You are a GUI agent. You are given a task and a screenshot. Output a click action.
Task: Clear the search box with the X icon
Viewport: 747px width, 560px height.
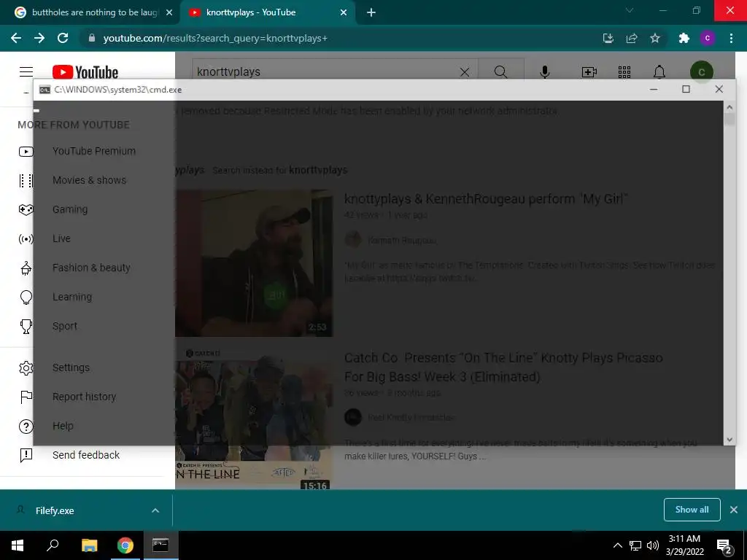pos(465,72)
